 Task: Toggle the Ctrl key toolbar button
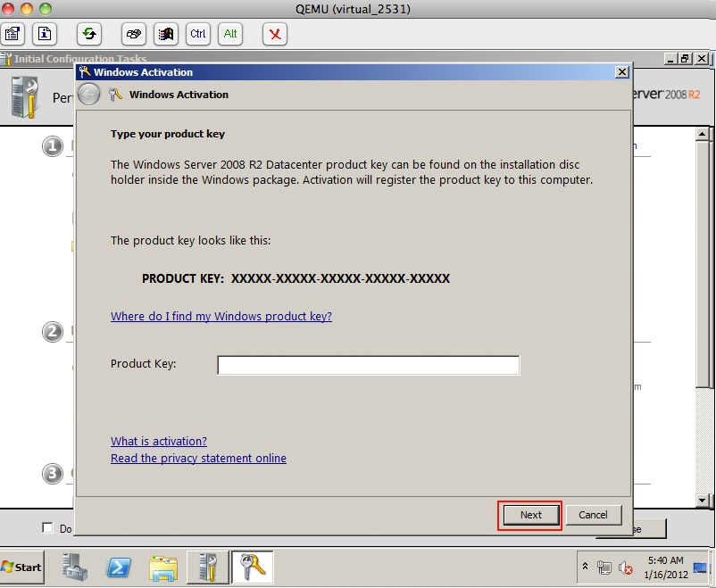pos(198,34)
